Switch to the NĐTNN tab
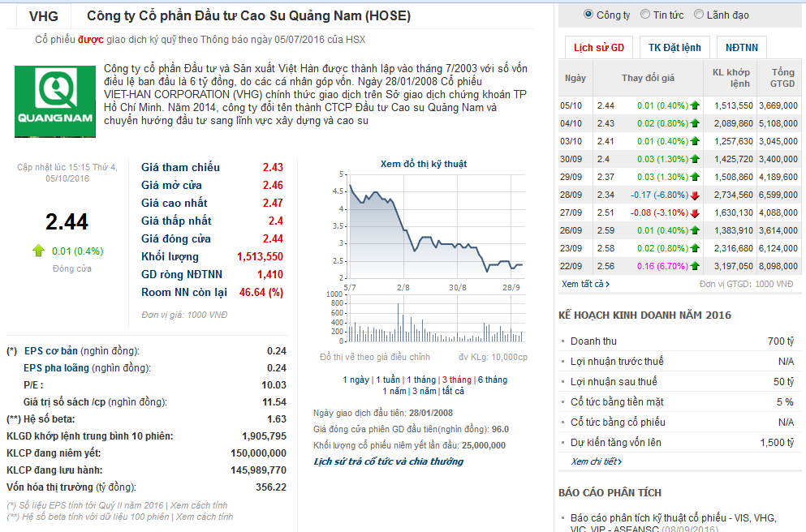The width and height of the screenshot is (806, 532). click(x=742, y=48)
